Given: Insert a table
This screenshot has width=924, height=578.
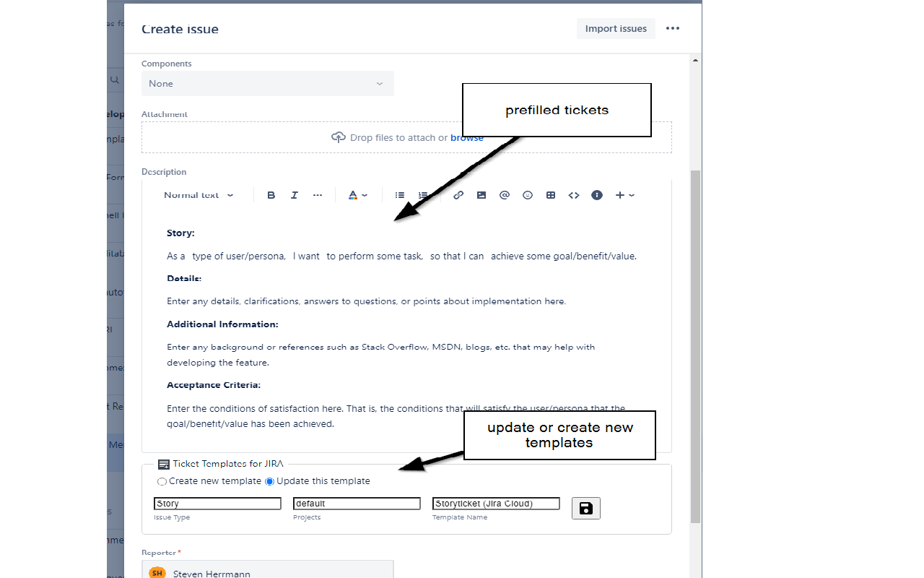Looking at the screenshot, I should click(551, 195).
